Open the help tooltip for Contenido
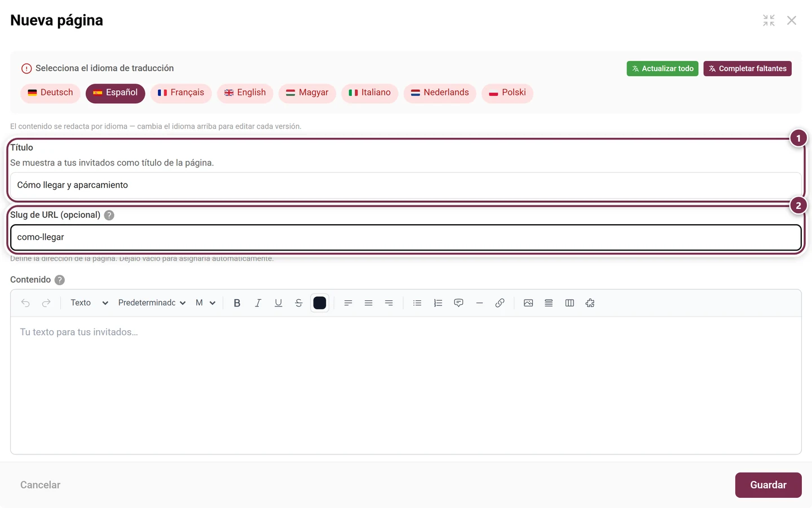Image resolution: width=812 pixels, height=508 pixels. [x=60, y=280]
